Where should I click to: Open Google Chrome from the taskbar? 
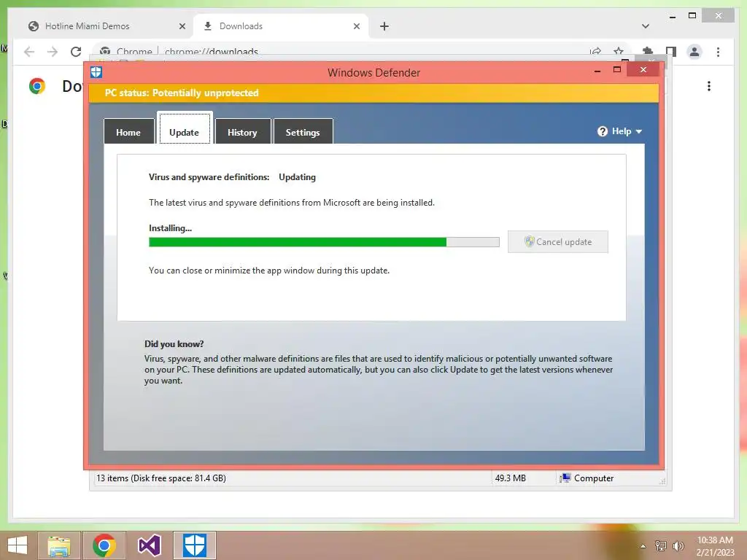point(104,545)
